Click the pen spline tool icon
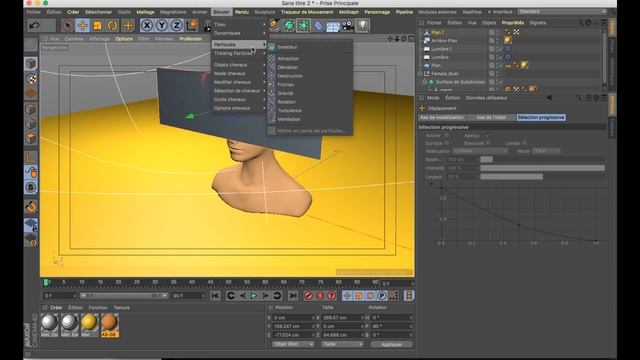Screen dimensions: 640x360 coord(275,25)
